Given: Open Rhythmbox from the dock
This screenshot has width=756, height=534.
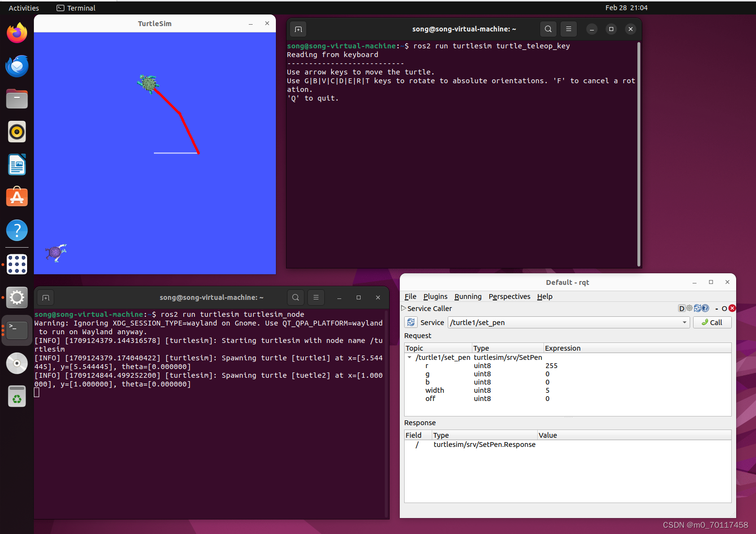Looking at the screenshot, I should (16, 132).
